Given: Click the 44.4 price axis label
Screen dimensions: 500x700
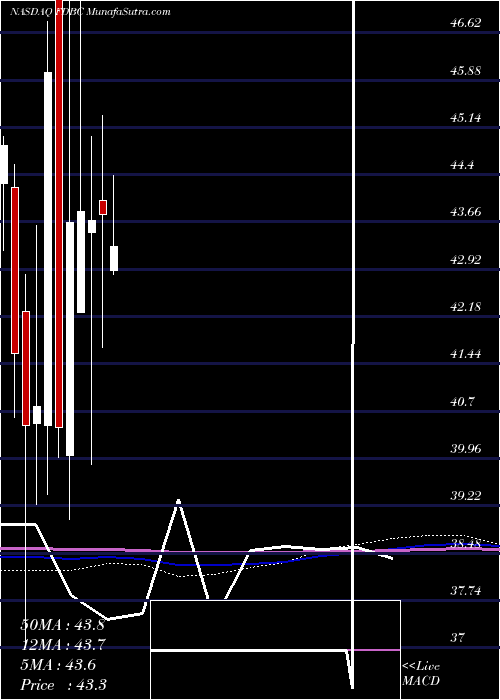Looking at the screenshot, I should click(x=462, y=165).
